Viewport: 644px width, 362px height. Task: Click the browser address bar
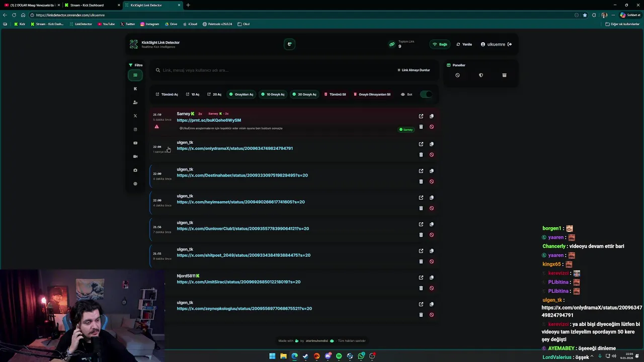302,15
